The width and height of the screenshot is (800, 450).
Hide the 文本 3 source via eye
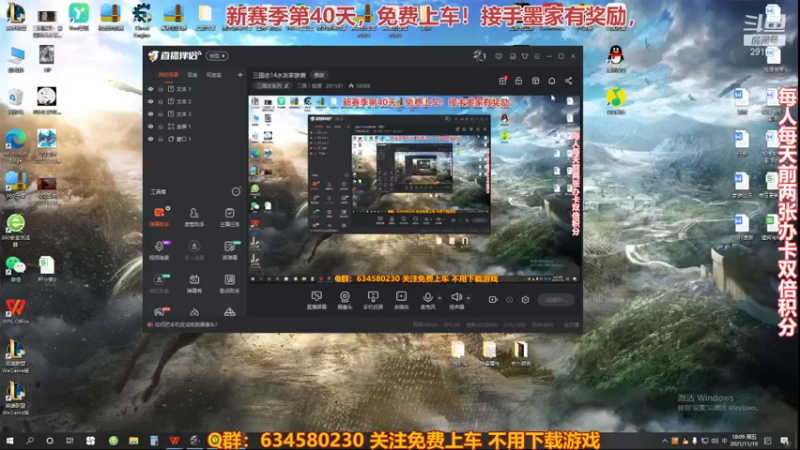click(151, 114)
